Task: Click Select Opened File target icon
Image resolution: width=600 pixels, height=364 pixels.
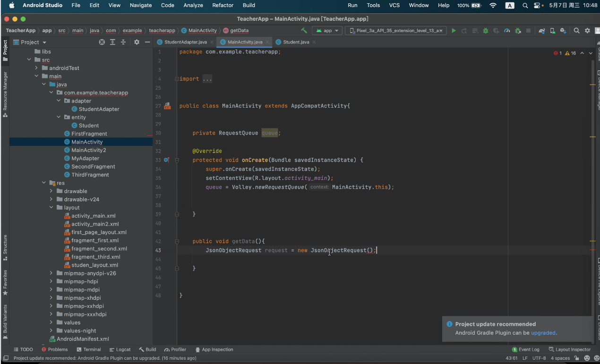Action: pyautogui.click(x=102, y=42)
